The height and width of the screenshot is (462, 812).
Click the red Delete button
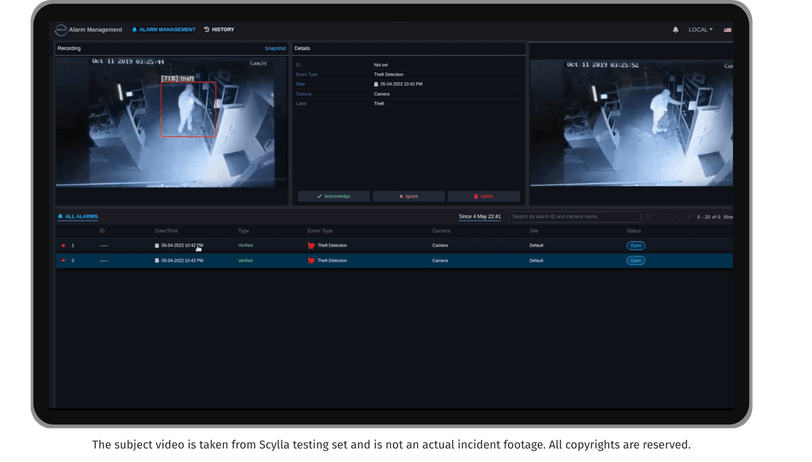point(484,196)
